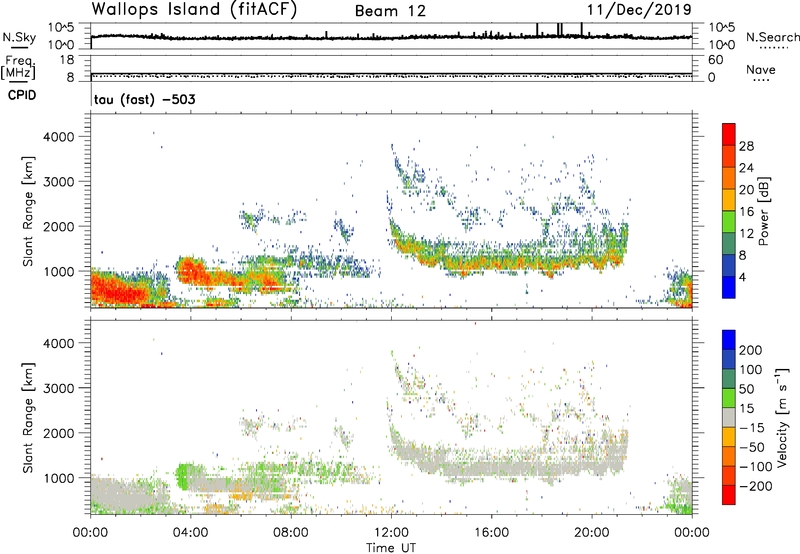This screenshot has width=800, height=554.
Task: Click the 'Freq. [MHz]' axis label
Action: point(19,67)
